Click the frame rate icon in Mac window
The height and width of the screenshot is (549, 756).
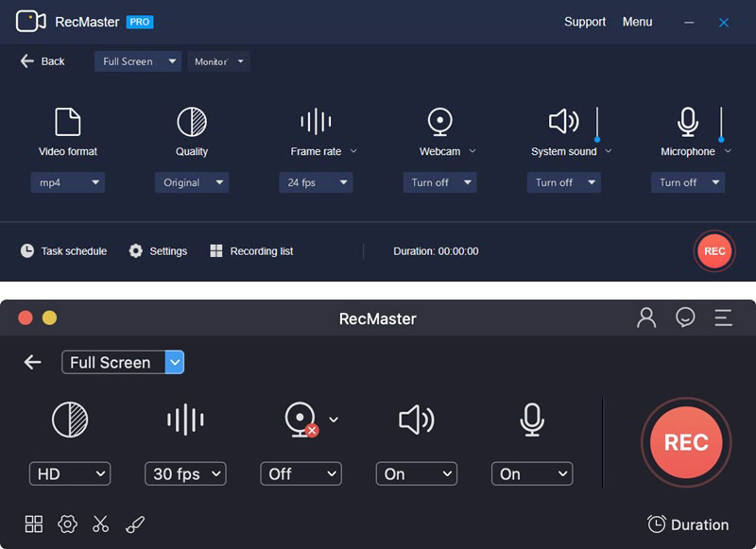(x=185, y=420)
